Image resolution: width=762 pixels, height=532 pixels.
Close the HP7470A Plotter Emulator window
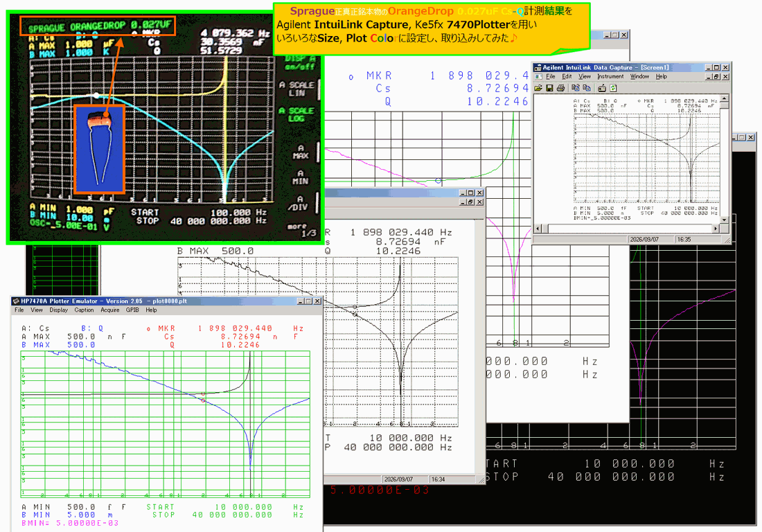(x=317, y=301)
